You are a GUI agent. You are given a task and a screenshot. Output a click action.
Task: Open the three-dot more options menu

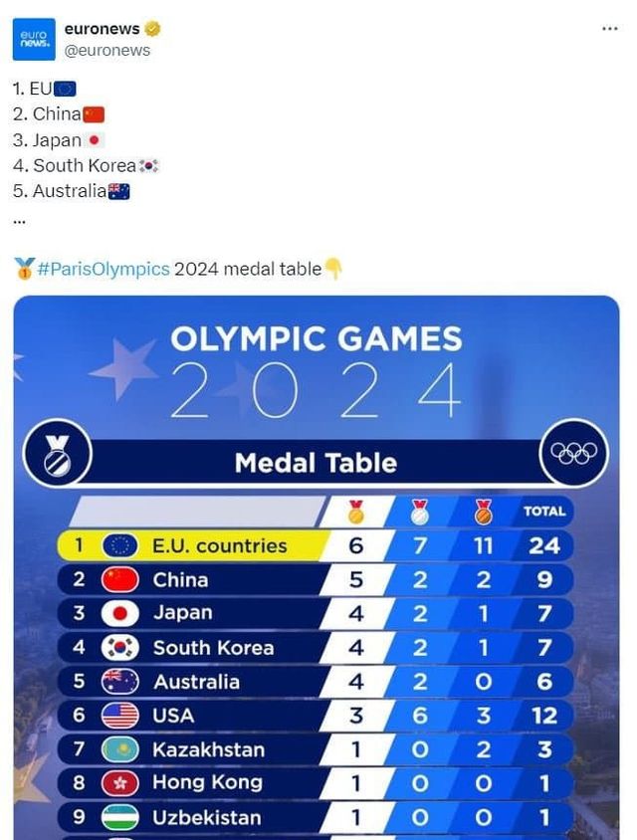[610, 29]
